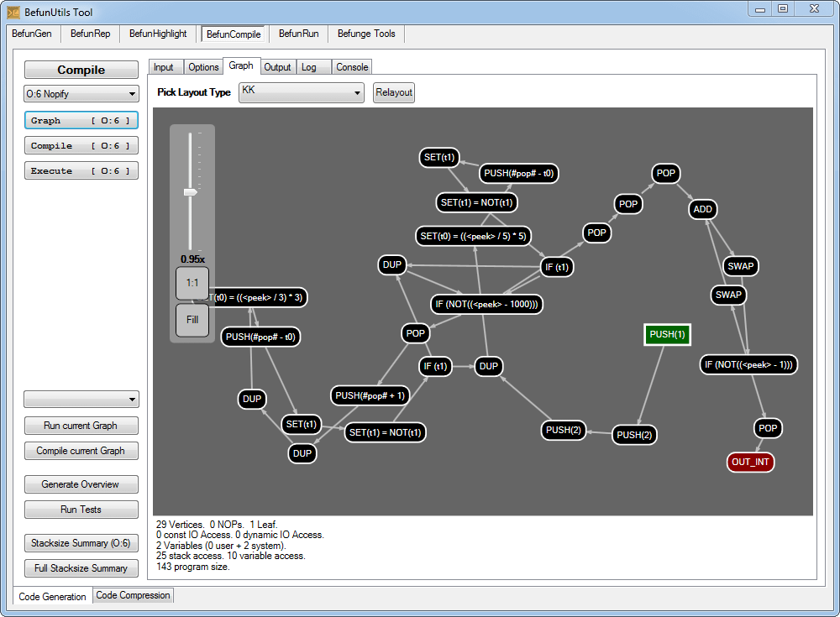Open the O:6 Nopify dropdown
The width and height of the screenshot is (840, 617).
point(81,94)
